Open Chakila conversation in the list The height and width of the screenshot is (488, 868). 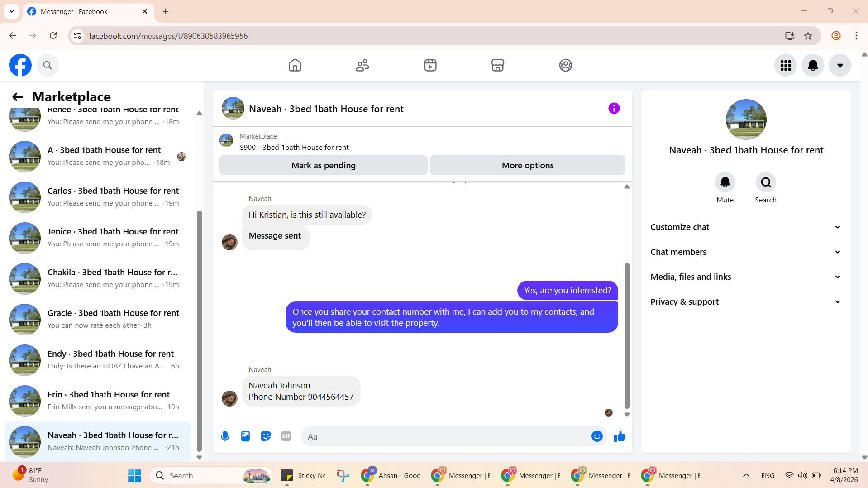click(97, 278)
